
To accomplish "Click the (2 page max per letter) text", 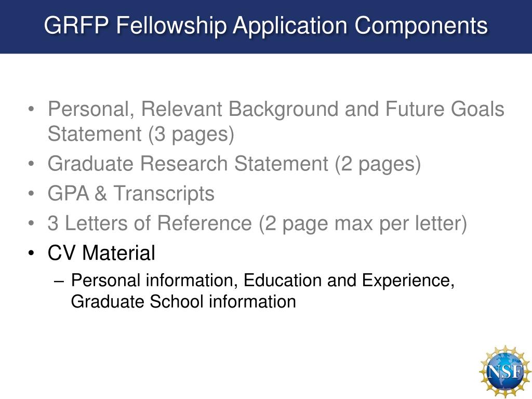I will coord(363,223).
